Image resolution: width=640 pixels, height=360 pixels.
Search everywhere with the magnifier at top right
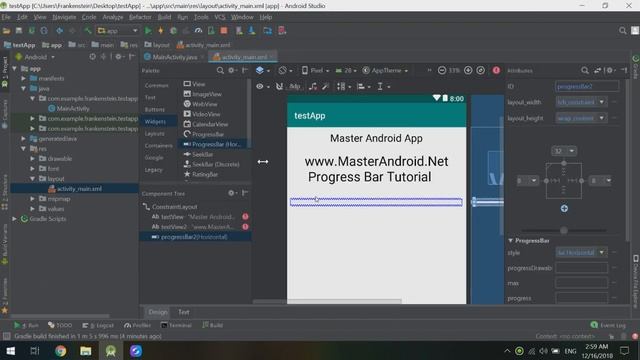click(622, 31)
